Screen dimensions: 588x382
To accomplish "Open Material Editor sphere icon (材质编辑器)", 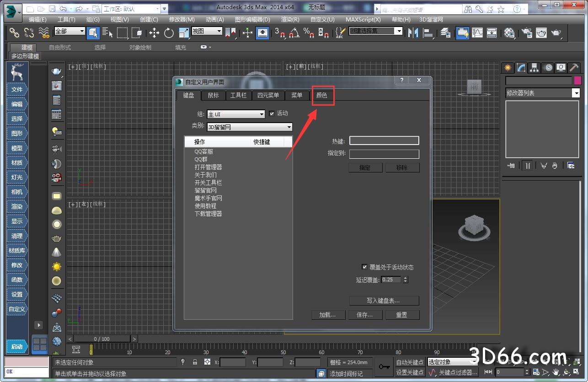I will (509, 32).
